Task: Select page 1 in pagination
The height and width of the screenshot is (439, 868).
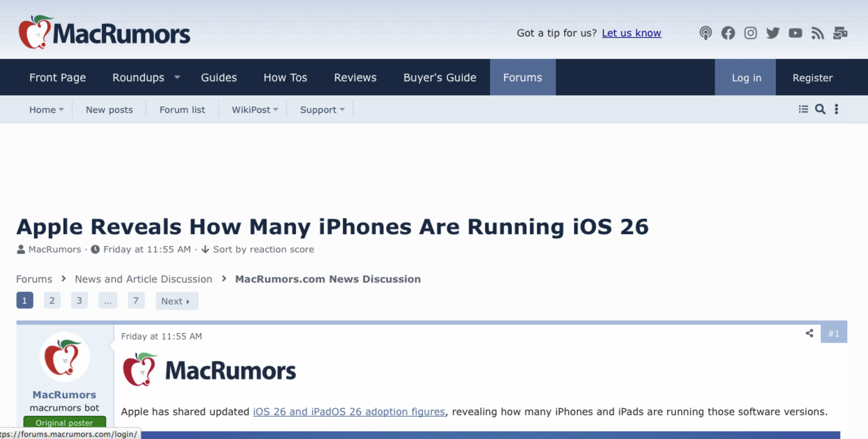Action: pyautogui.click(x=25, y=300)
